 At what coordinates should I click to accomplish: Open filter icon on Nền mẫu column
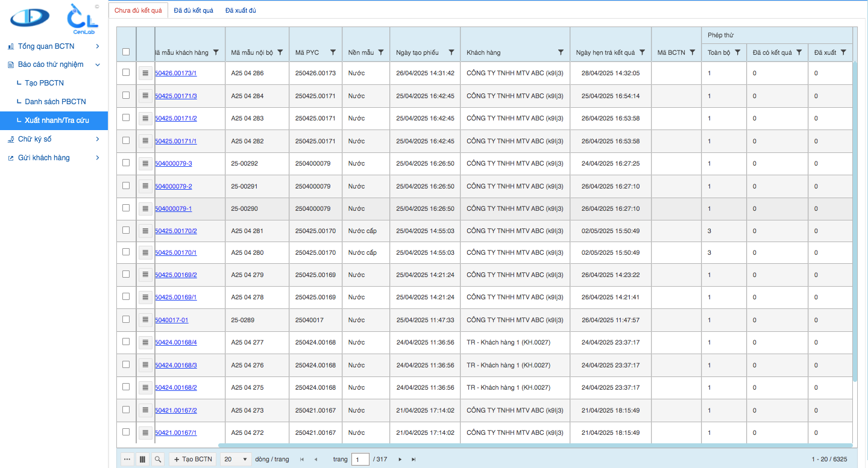pyautogui.click(x=381, y=52)
